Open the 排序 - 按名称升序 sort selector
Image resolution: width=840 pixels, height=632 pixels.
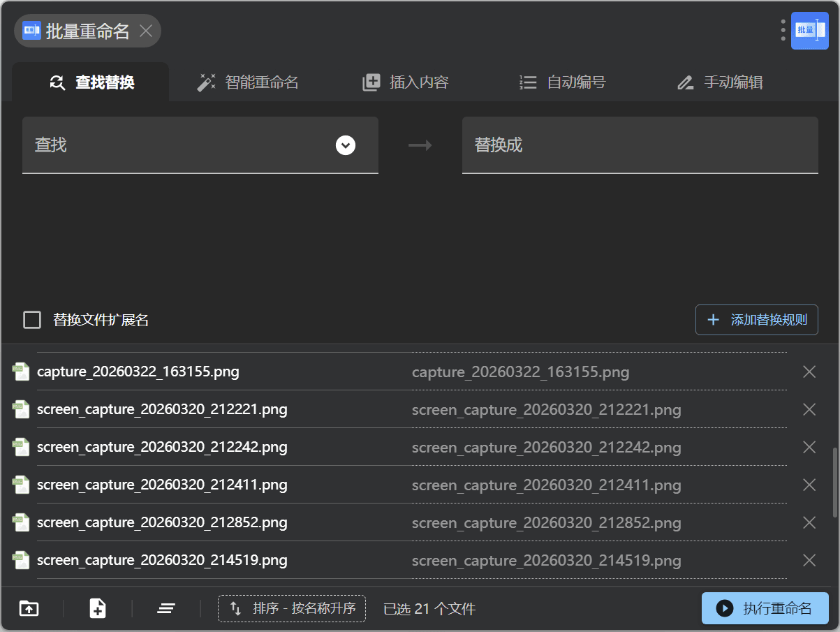(292, 608)
